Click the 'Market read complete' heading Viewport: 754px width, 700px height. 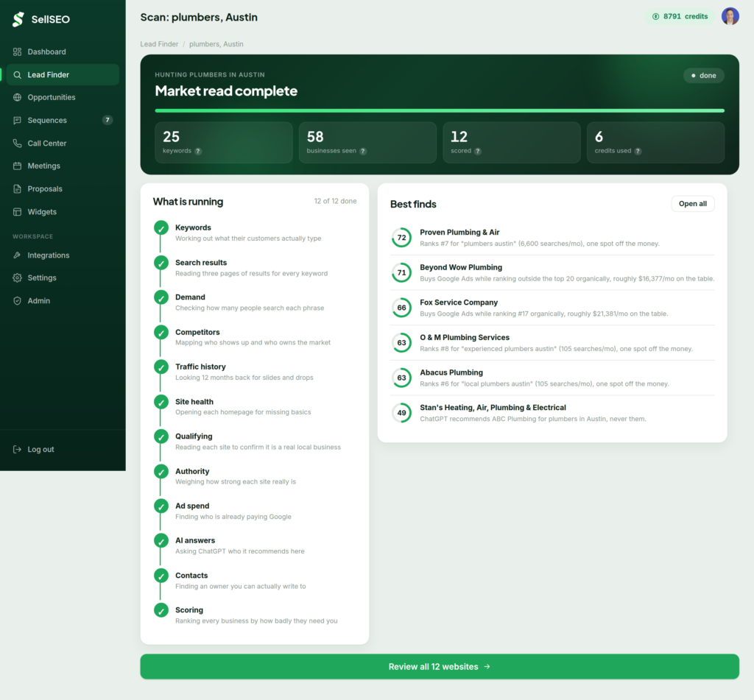tap(226, 91)
